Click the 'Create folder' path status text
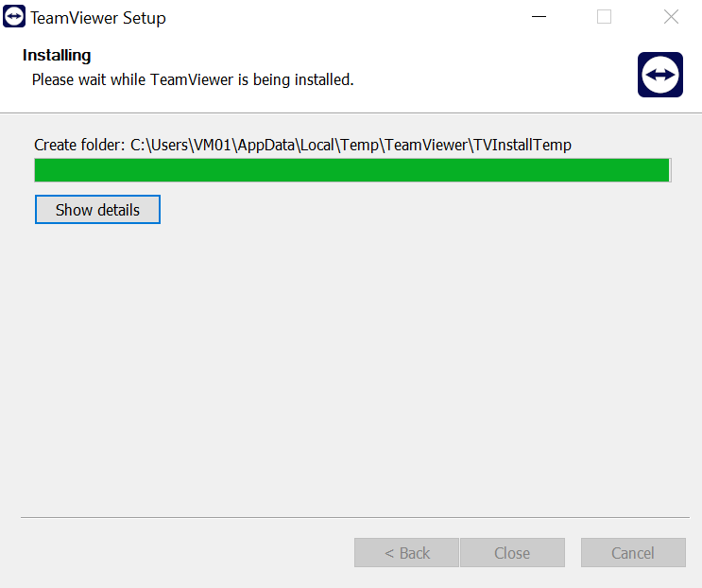 [x=302, y=145]
